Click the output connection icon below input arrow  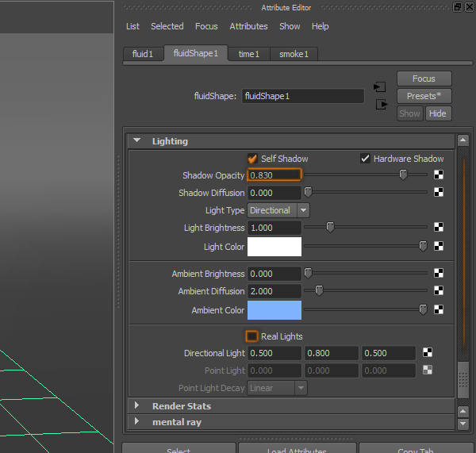click(x=380, y=104)
